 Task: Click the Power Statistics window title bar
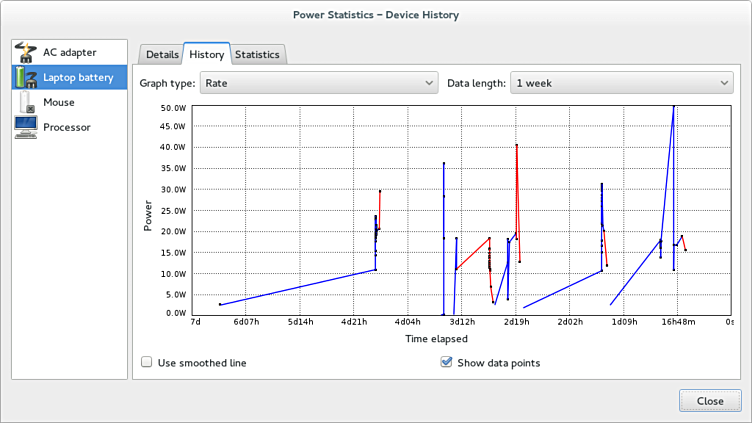376,15
